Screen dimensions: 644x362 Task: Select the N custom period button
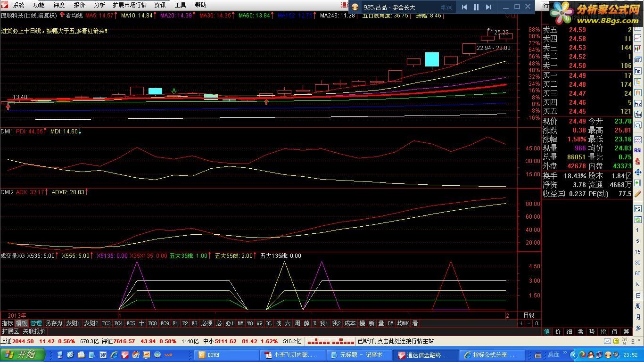click(x=638, y=284)
